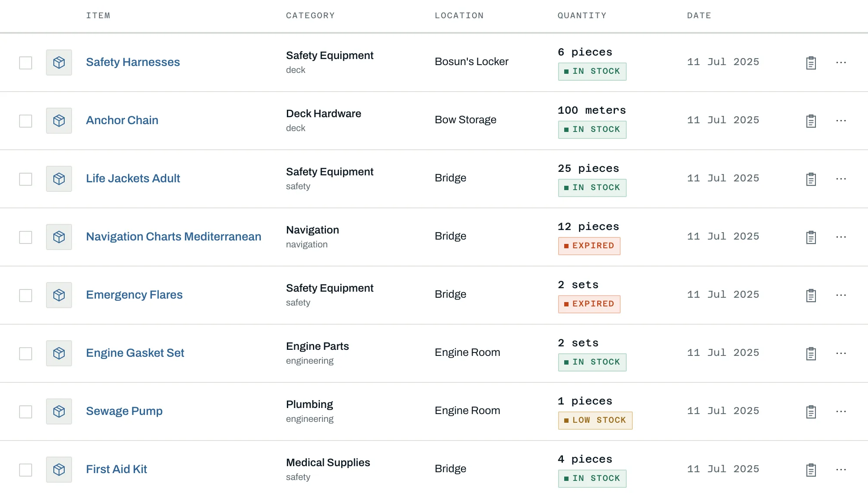The image size is (868, 500).
Task: Select the Emergency Flares checkbox
Action: [26, 295]
